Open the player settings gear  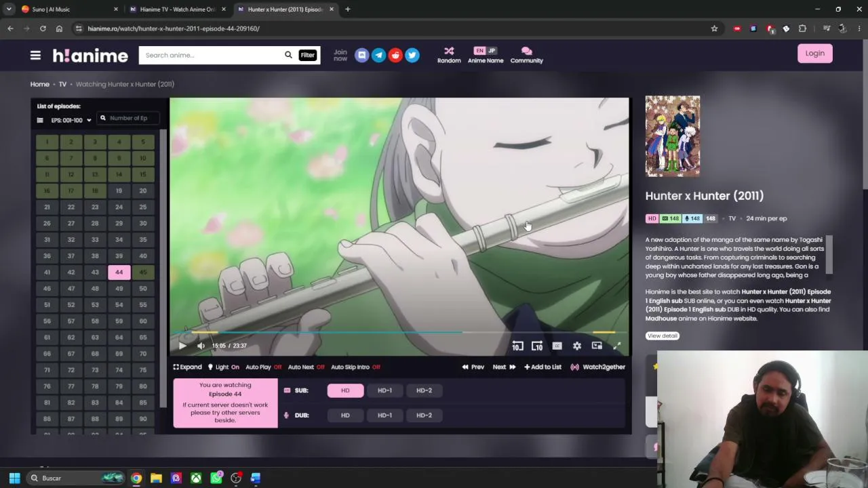coord(577,346)
